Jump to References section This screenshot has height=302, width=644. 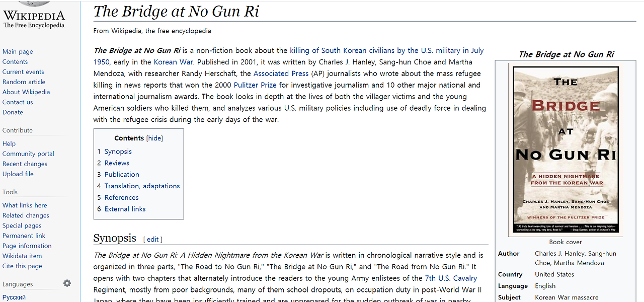point(121,198)
